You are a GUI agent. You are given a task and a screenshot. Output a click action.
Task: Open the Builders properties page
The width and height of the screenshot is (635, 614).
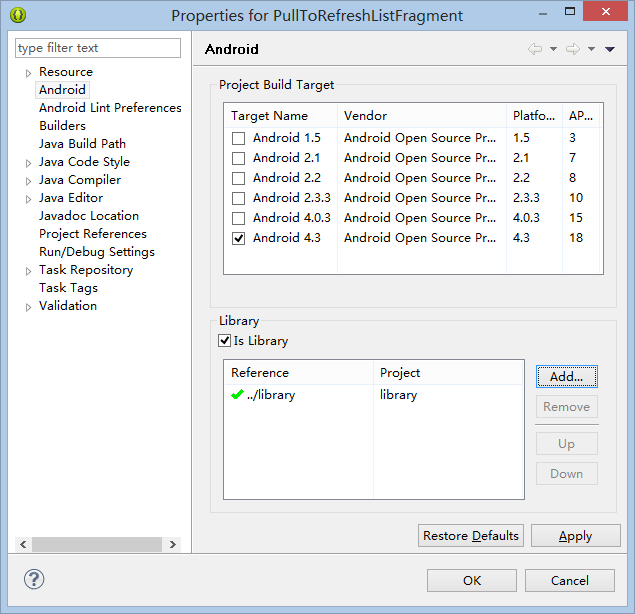[x=62, y=126]
